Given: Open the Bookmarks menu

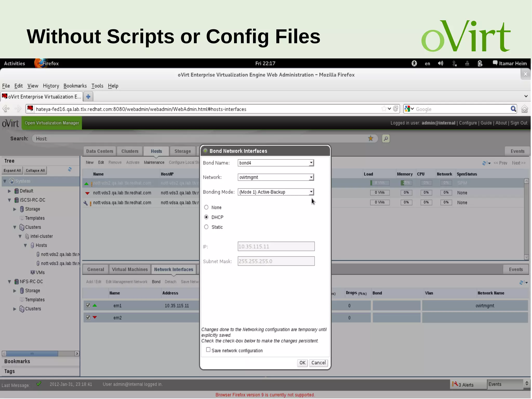Looking at the screenshot, I should click(75, 86).
